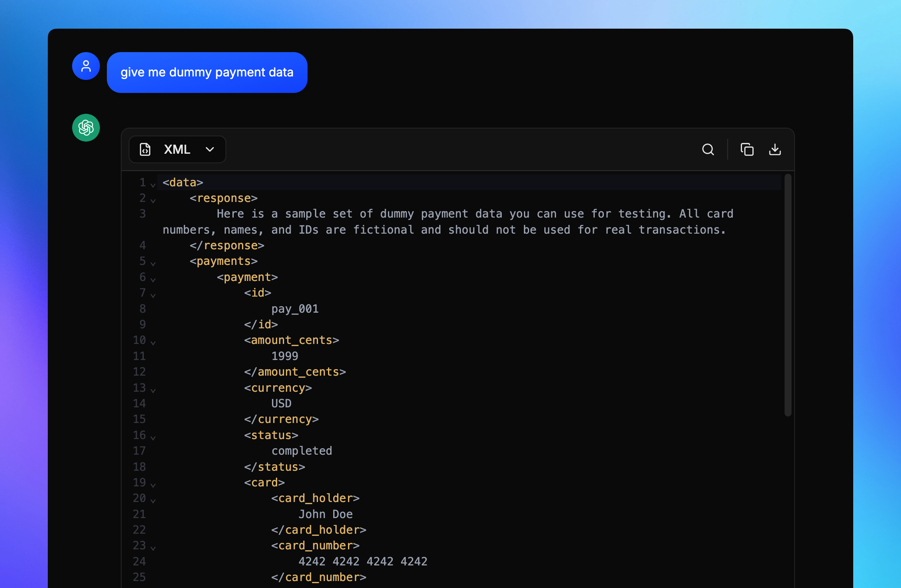
Task: Click the card number 4242 4242 4242 4242
Action: pyautogui.click(x=363, y=562)
